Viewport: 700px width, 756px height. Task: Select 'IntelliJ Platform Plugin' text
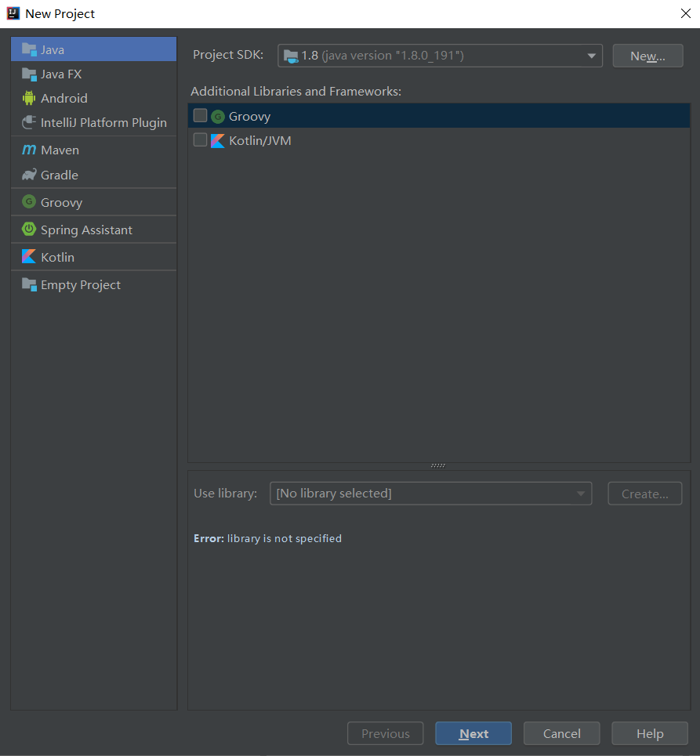click(103, 122)
